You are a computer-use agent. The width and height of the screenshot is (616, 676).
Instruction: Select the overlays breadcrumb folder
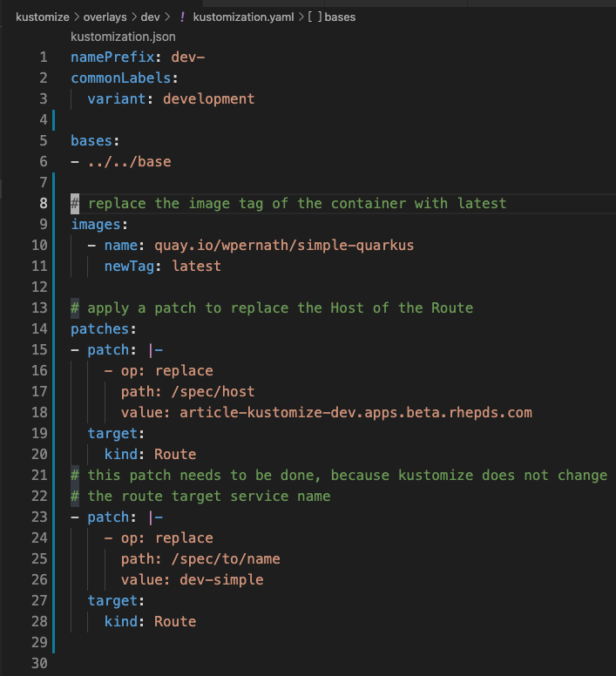click(x=105, y=17)
